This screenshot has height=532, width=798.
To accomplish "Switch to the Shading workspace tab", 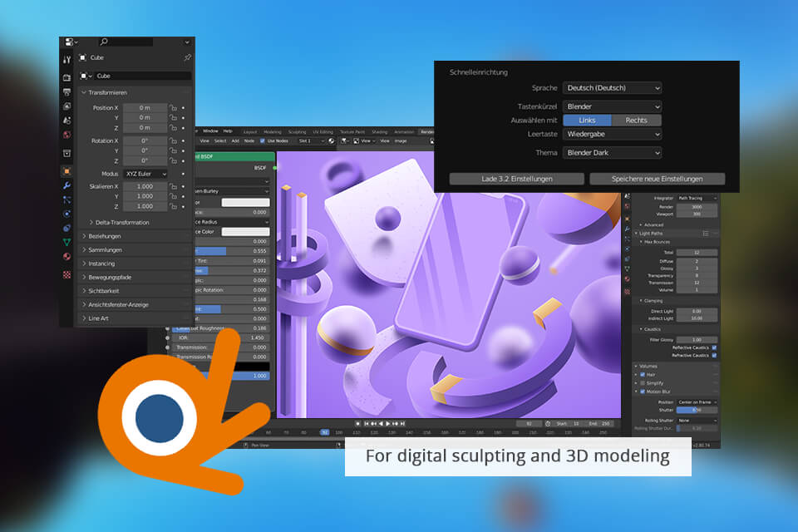I will click(x=380, y=132).
